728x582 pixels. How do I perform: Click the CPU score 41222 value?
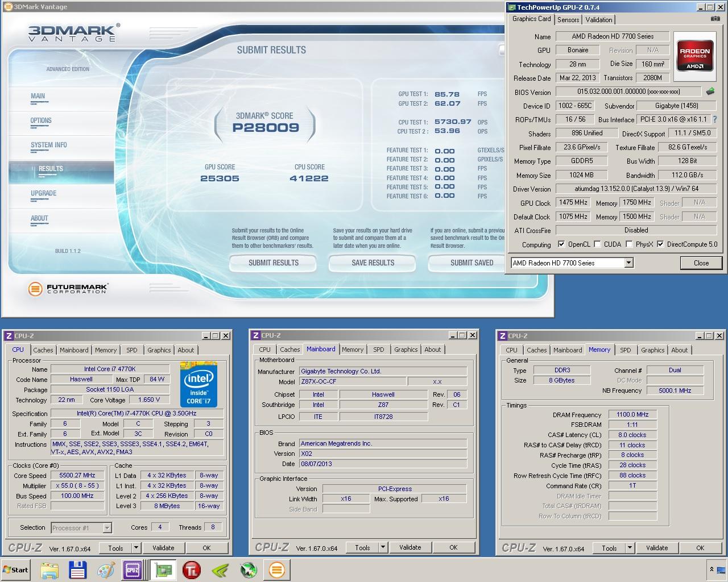(309, 178)
